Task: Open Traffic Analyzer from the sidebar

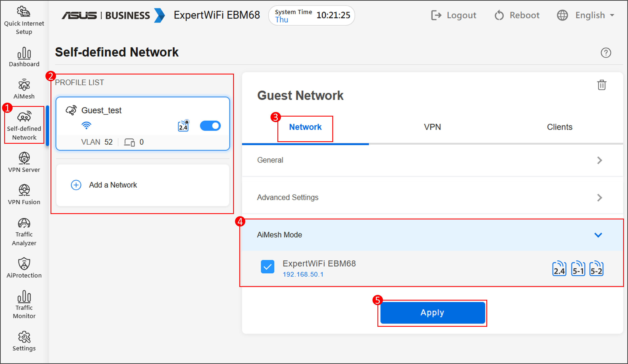Action: [24, 232]
